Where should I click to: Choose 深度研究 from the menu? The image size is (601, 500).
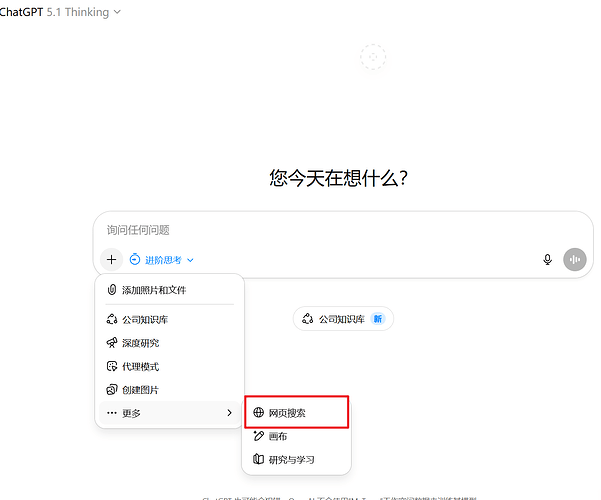click(x=169, y=343)
